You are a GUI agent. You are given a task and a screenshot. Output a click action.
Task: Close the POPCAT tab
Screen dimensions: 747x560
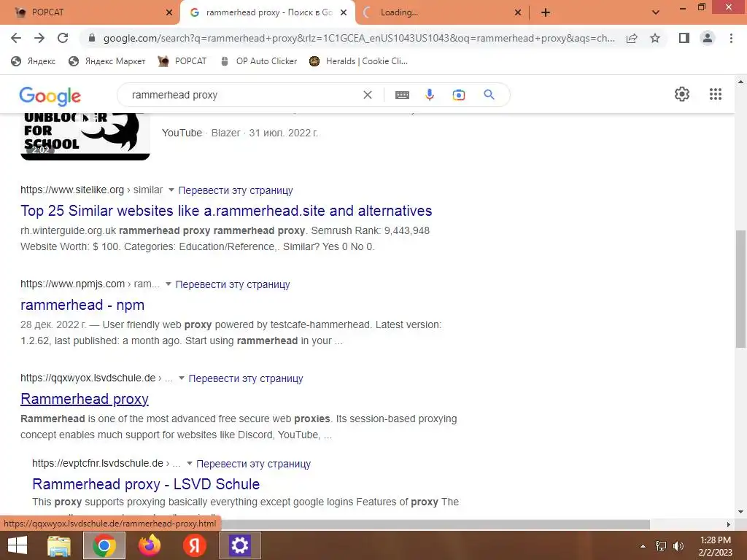point(169,13)
